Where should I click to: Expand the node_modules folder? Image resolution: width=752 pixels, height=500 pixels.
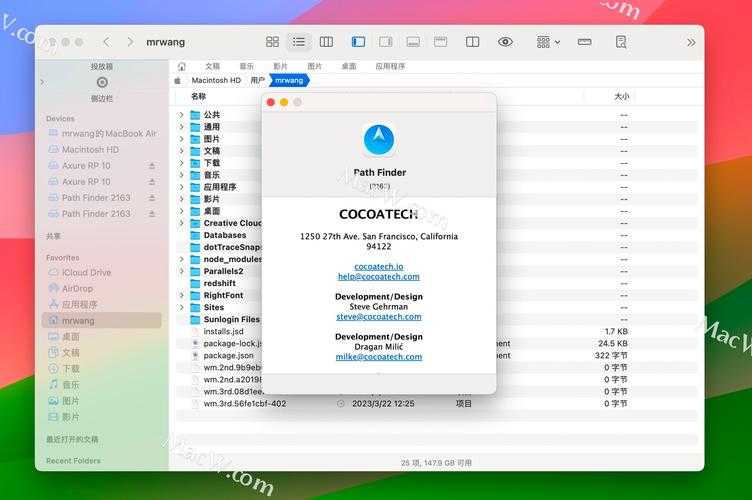click(x=181, y=259)
